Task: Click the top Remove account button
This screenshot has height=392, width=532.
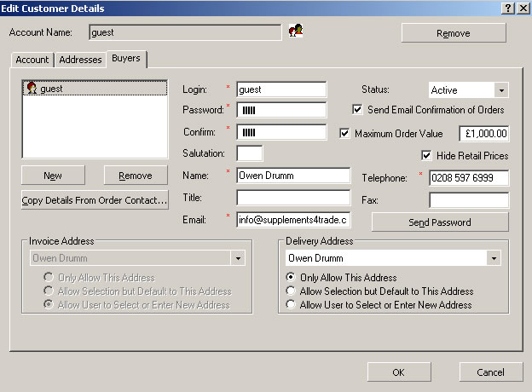Action: point(453,33)
